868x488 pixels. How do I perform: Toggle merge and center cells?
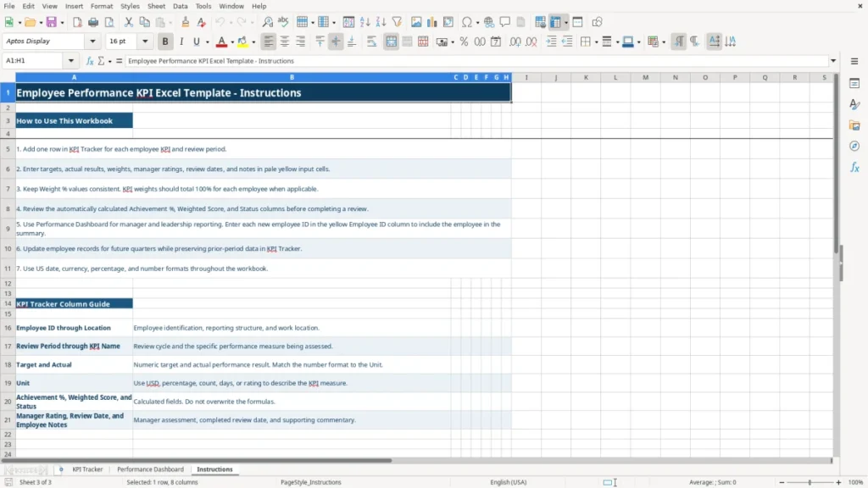391,42
